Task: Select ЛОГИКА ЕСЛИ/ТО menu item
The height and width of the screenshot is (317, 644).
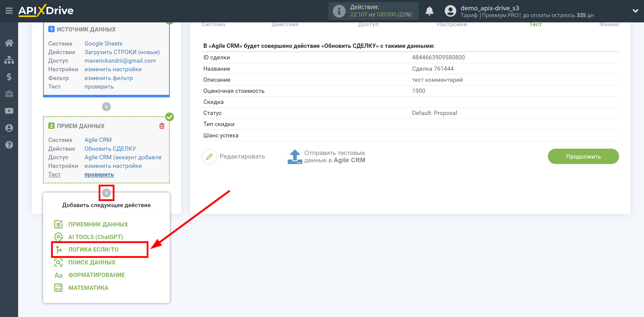Action: pos(93,250)
